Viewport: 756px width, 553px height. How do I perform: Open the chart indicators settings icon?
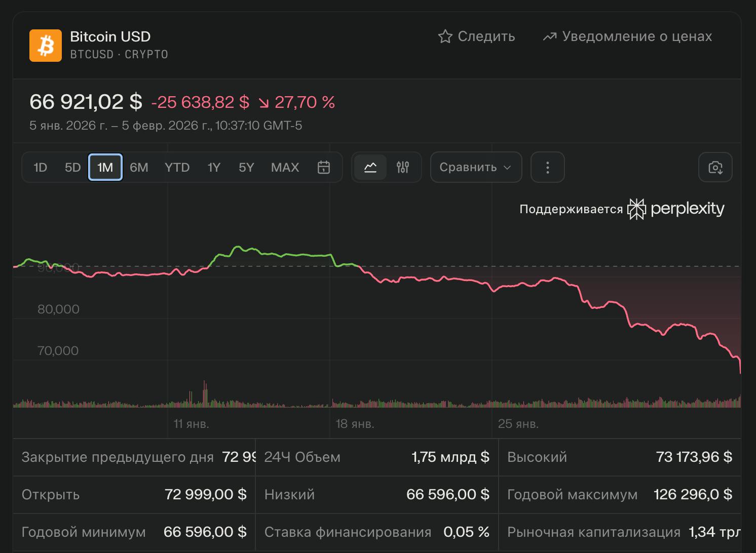pos(403,167)
